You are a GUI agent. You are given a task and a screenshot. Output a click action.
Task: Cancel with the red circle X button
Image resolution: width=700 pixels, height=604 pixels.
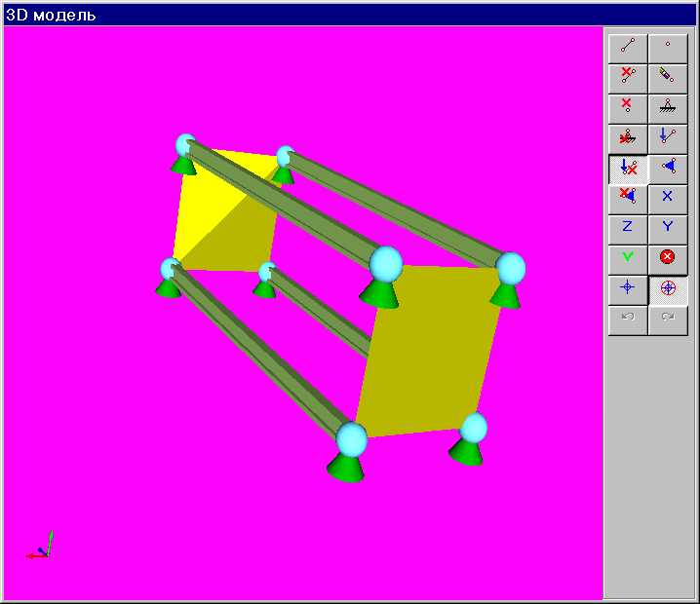coord(668,260)
